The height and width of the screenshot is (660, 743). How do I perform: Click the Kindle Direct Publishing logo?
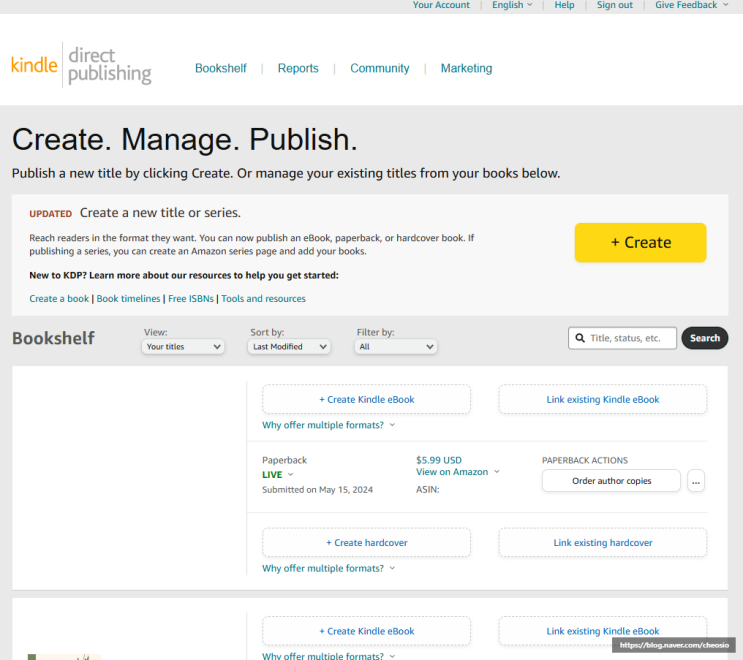[x=81, y=65]
